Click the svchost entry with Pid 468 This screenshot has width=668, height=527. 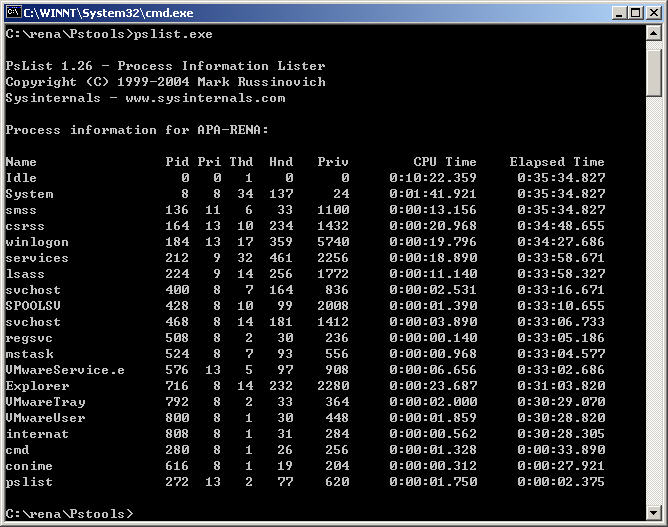tap(33, 322)
